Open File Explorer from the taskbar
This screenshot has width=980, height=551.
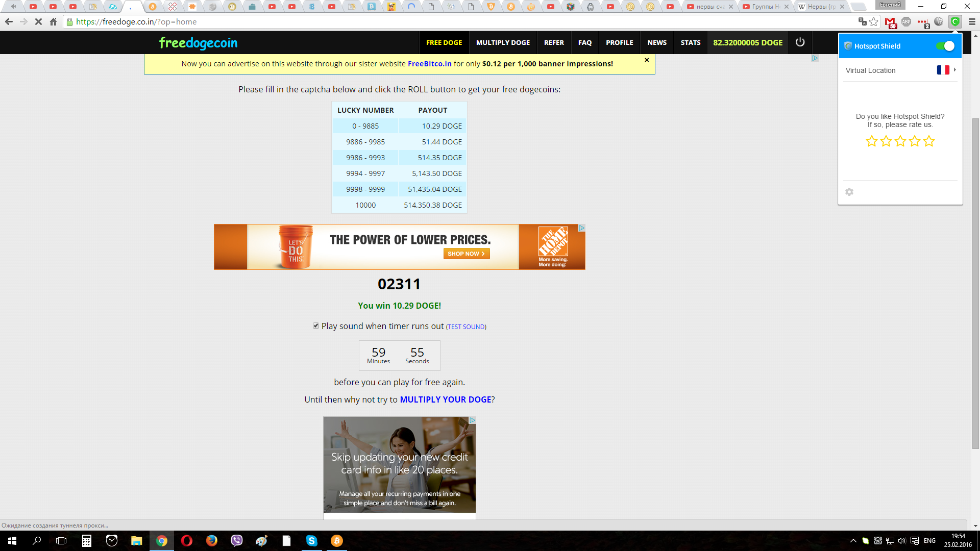[137, 541]
